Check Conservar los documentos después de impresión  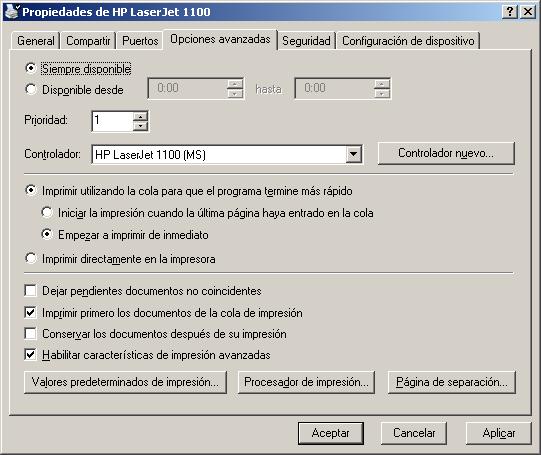(x=30, y=334)
